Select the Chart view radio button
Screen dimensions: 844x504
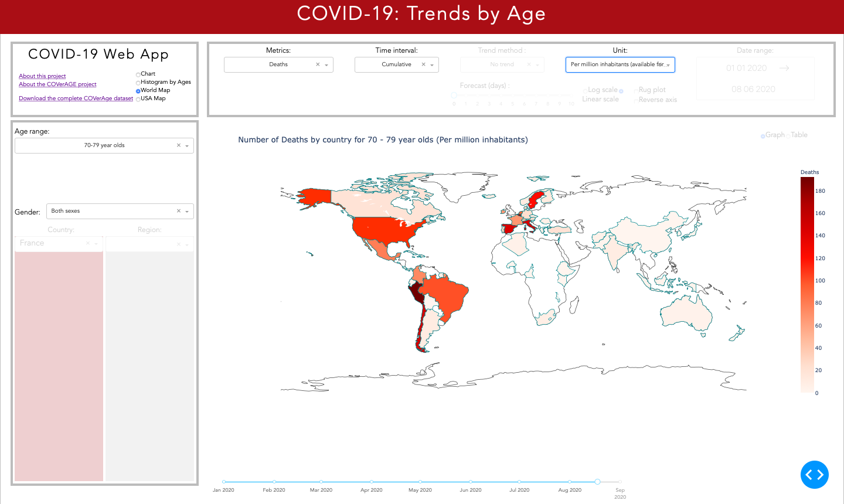tap(138, 74)
